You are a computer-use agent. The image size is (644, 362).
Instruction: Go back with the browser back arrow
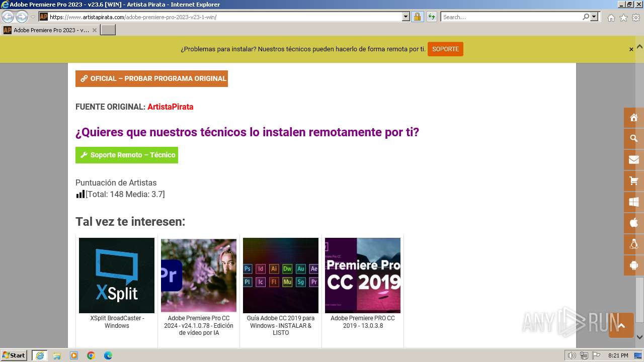[8, 17]
